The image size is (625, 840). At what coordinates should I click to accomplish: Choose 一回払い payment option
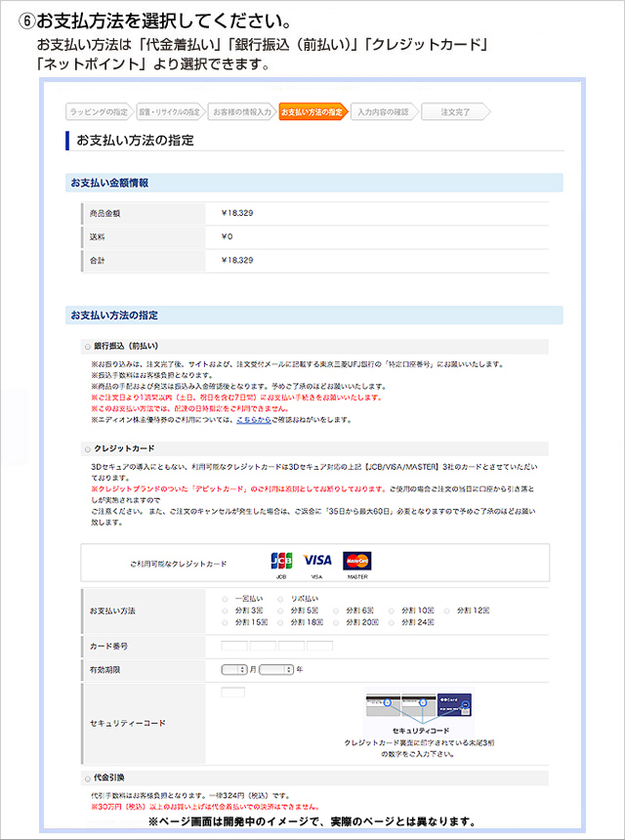pos(225,599)
